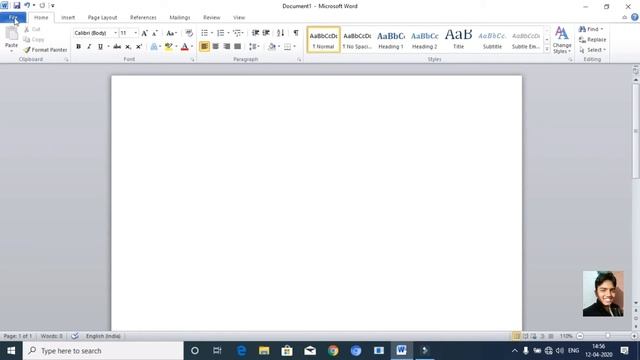640x360 pixels.
Task: Open Microsoft Edge from taskbar
Action: tap(241, 351)
